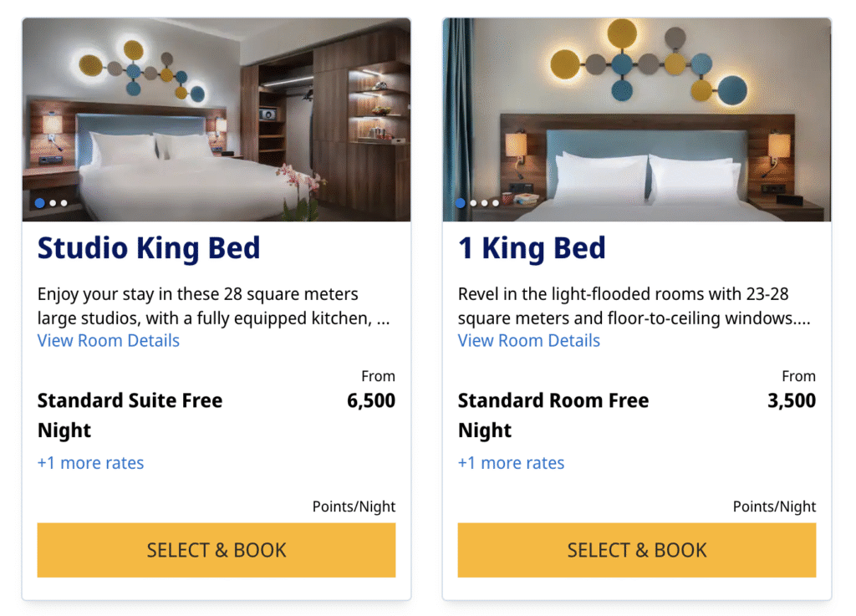View Room Details for Studio King Bed
This screenshot has height=616, width=856.
point(109,340)
